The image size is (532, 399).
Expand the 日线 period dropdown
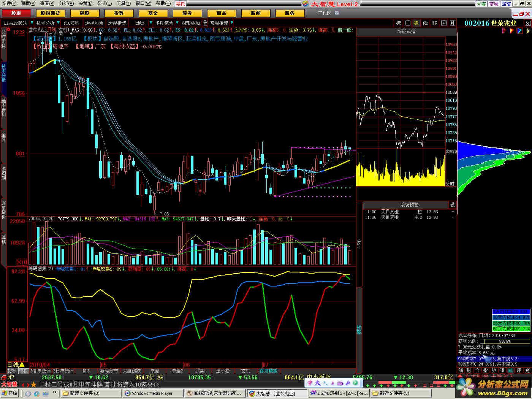[150, 23]
